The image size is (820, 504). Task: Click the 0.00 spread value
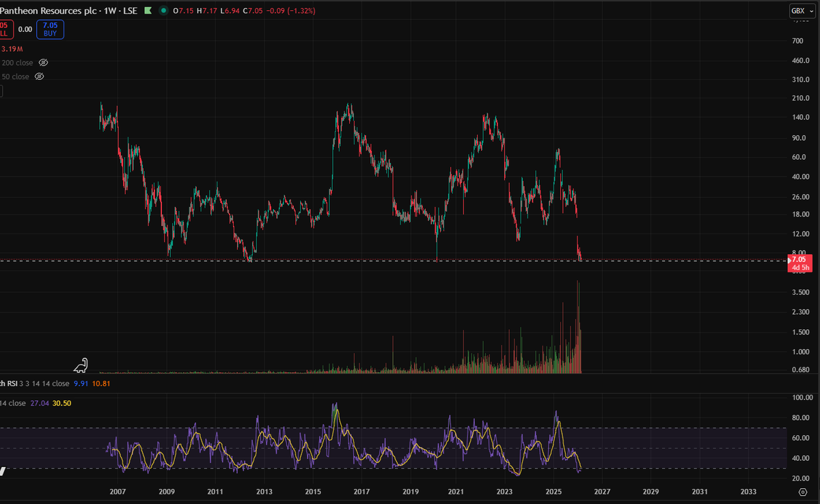(25, 29)
